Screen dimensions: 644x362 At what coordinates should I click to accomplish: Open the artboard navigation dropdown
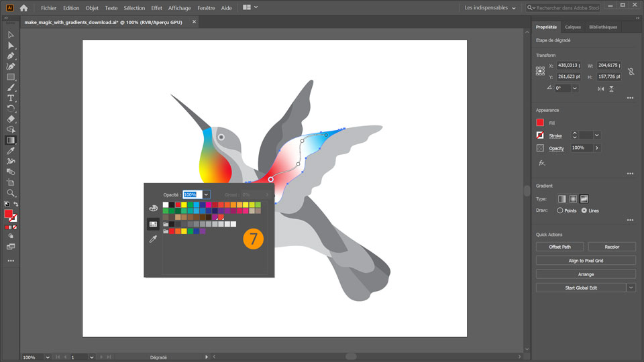[92, 357]
